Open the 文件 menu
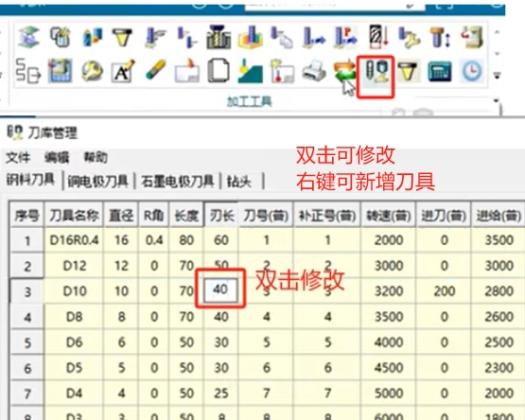Screen dimensions: 525x420 tap(18, 157)
